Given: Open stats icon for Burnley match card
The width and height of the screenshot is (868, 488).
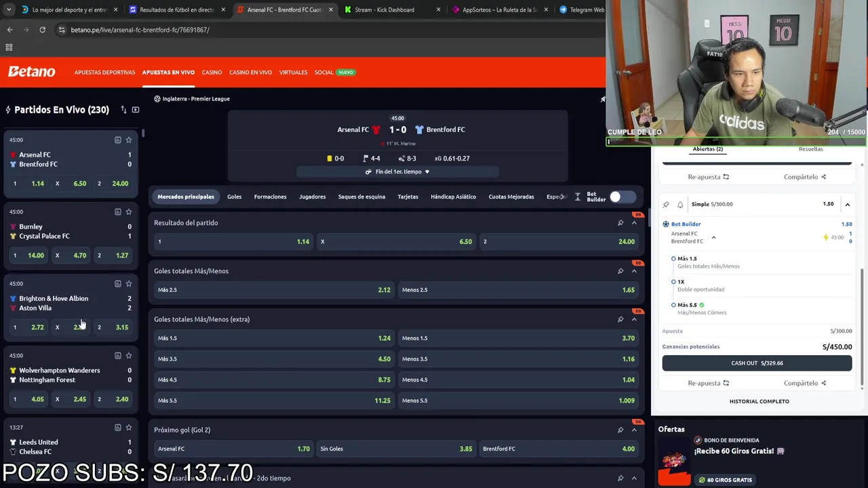Looking at the screenshot, I should tap(117, 211).
